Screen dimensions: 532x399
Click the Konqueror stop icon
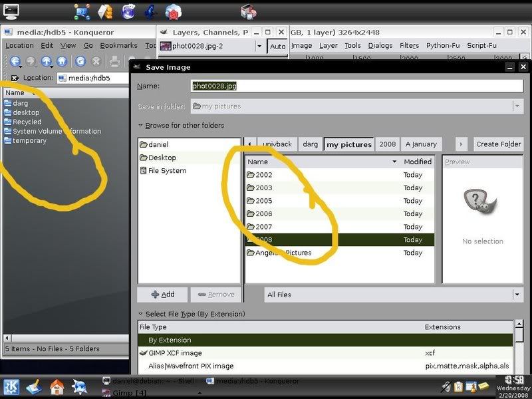[96, 61]
